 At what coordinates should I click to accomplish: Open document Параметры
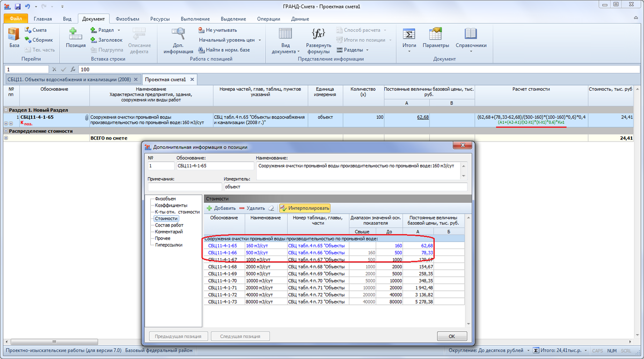click(x=436, y=38)
